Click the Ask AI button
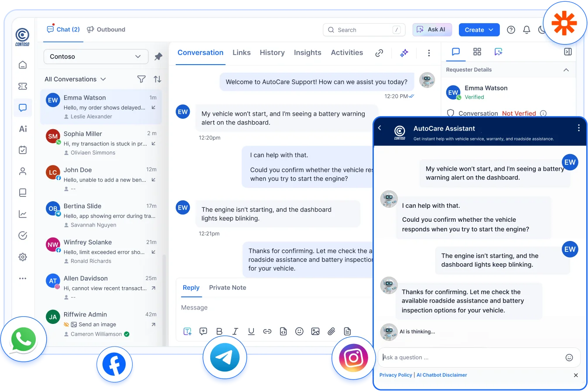 tap(432, 30)
